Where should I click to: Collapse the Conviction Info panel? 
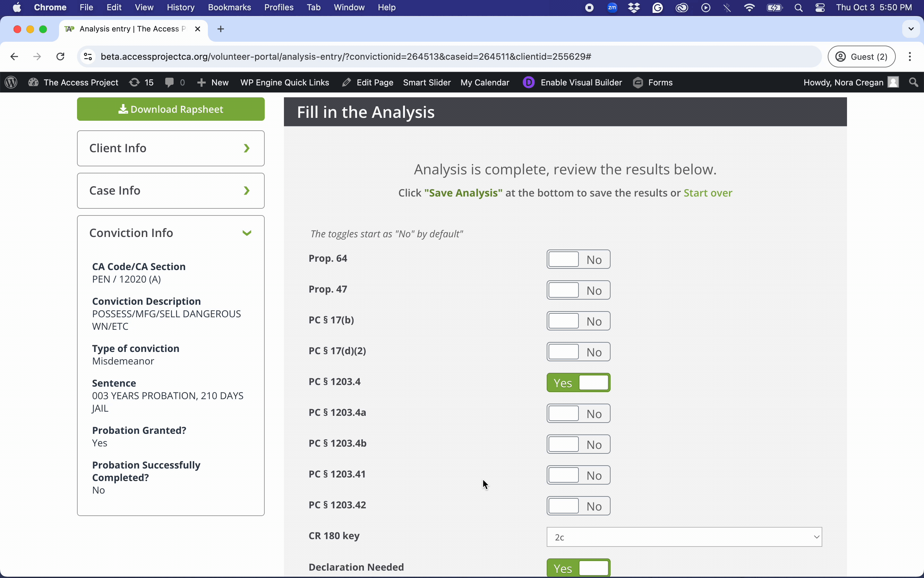(171, 233)
